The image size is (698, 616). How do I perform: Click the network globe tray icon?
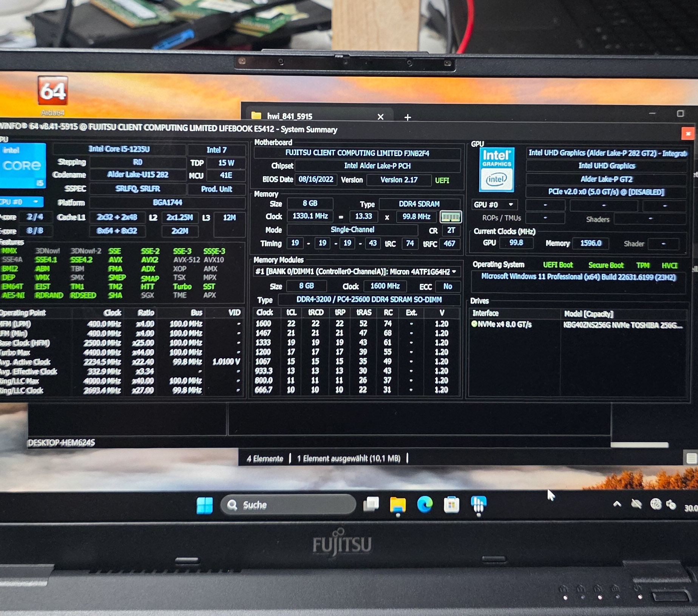pos(656,504)
